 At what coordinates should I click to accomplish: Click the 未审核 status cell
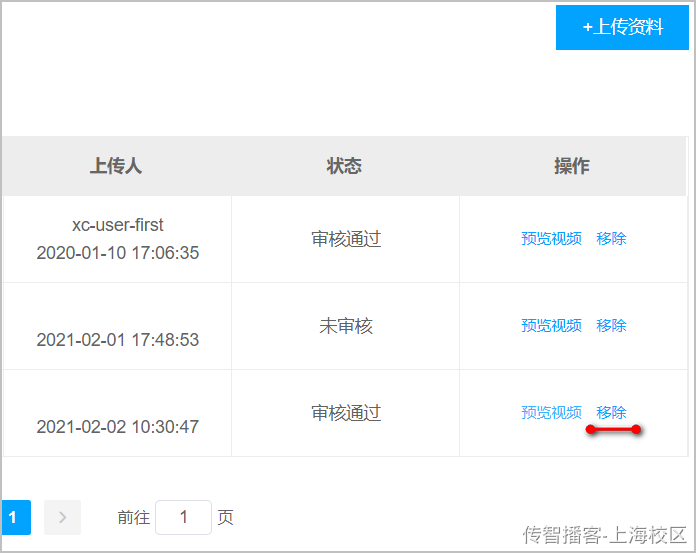tap(346, 326)
